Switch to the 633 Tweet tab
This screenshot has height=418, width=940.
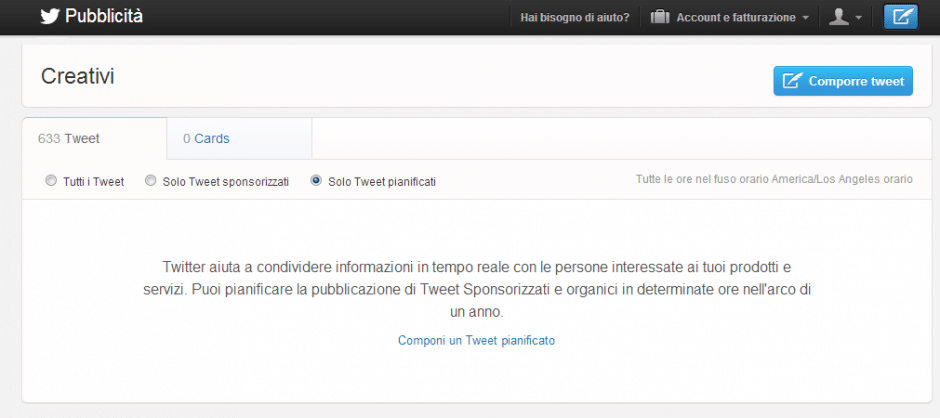94,139
